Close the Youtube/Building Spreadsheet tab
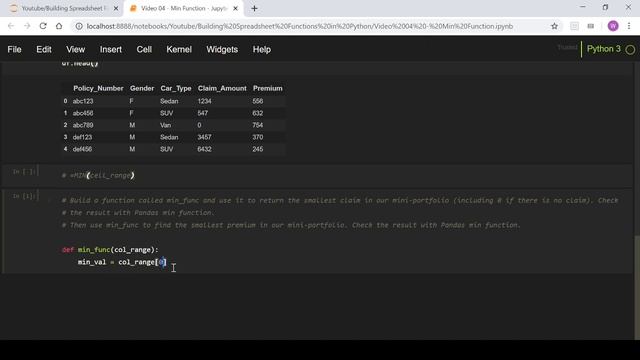Image resolution: width=640 pixels, height=360 pixels. tap(116, 9)
